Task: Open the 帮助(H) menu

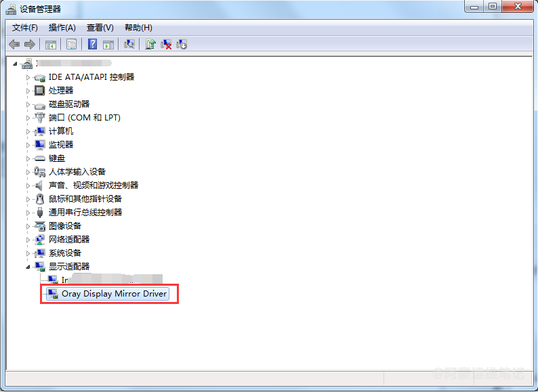Action: pos(138,27)
